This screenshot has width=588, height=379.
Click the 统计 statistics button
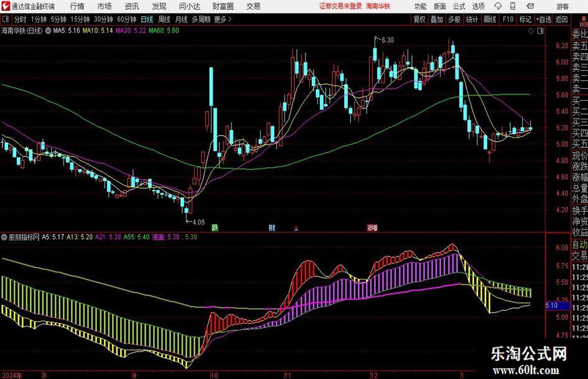click(x=472, y=19)
